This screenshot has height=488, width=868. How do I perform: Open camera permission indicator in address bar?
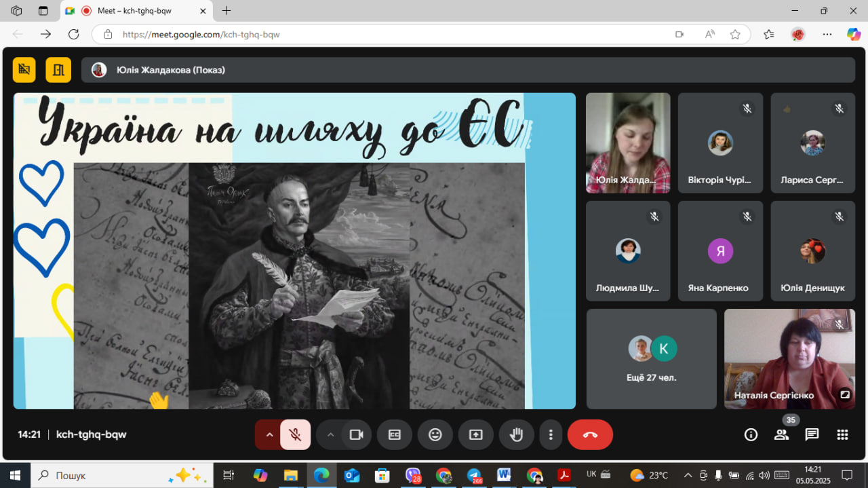(679, 34)
